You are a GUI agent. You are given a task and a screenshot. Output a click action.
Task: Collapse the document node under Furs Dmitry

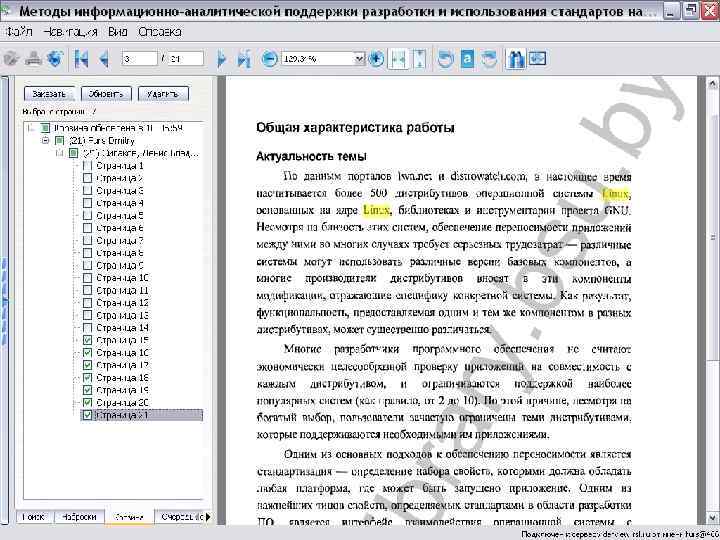(x=60, y=153)
